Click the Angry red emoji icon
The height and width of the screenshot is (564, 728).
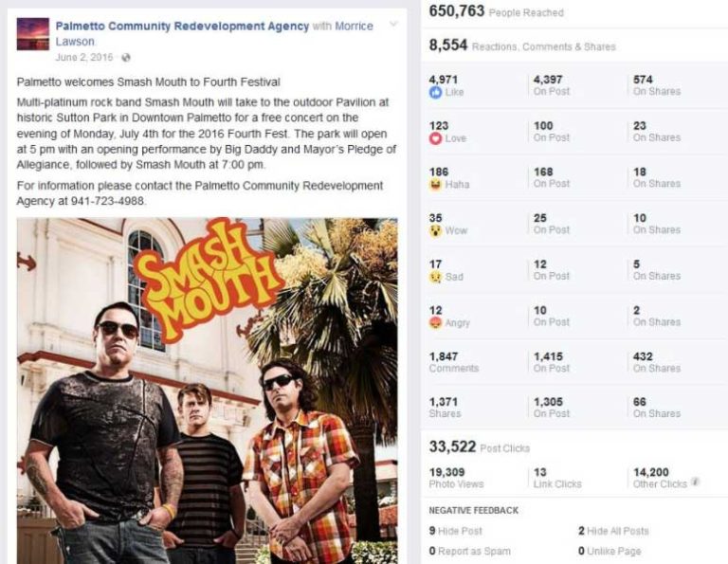coord(435,322)
